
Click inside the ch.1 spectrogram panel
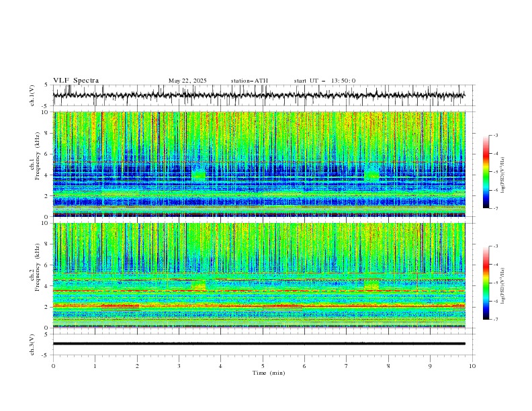click(259, 164)
